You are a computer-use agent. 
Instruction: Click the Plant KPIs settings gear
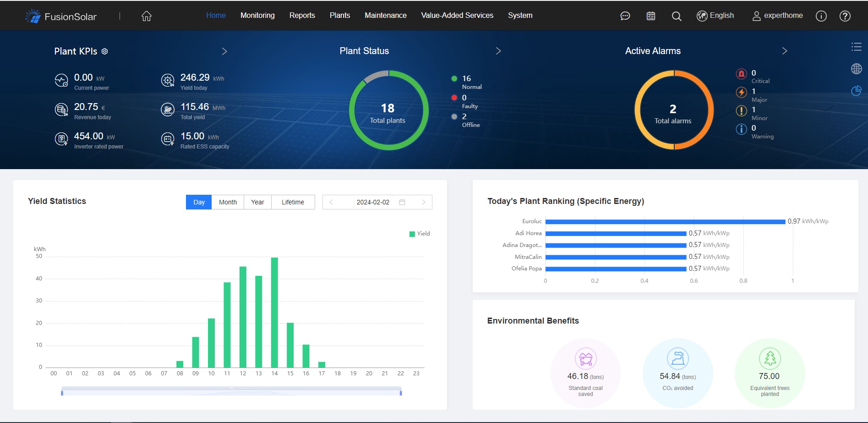(105, 51)
